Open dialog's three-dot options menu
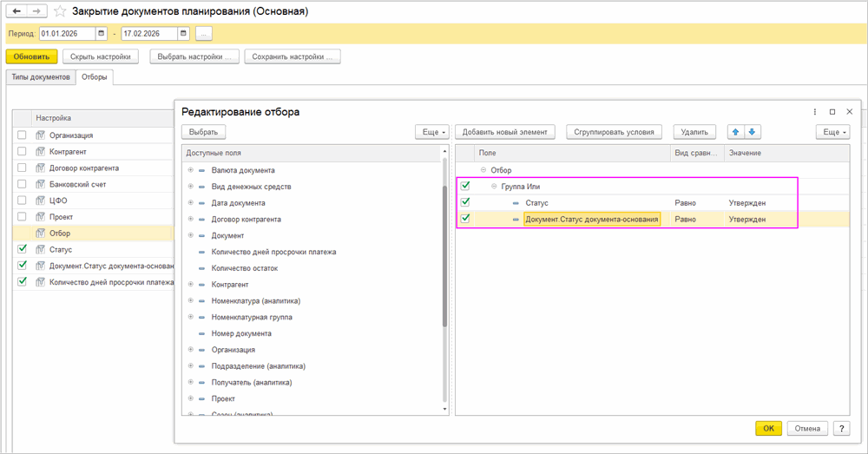This screenshot has width=868, height=454. pos(814,112)
